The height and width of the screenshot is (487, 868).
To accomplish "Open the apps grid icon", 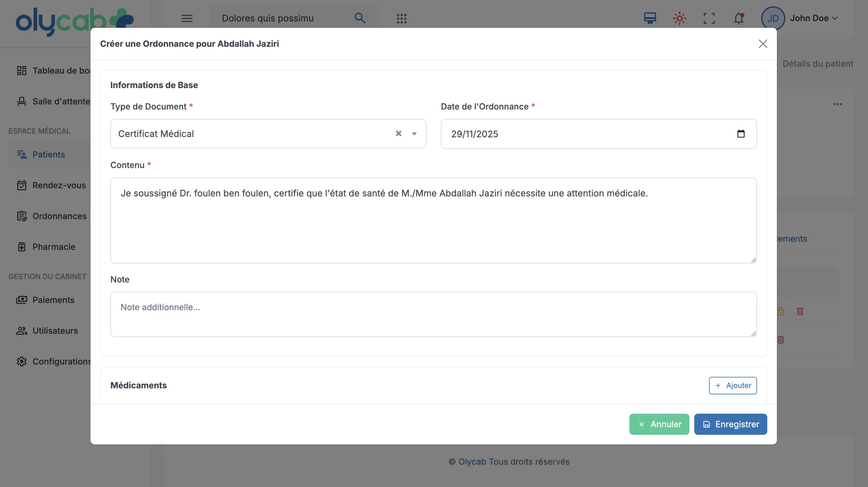I will coord(401,18).
